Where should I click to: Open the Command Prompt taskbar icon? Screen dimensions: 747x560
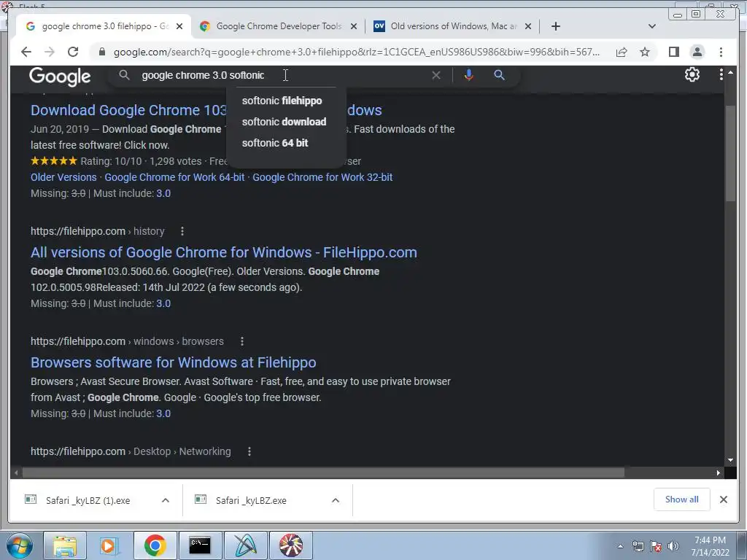(x=200, y=545)
